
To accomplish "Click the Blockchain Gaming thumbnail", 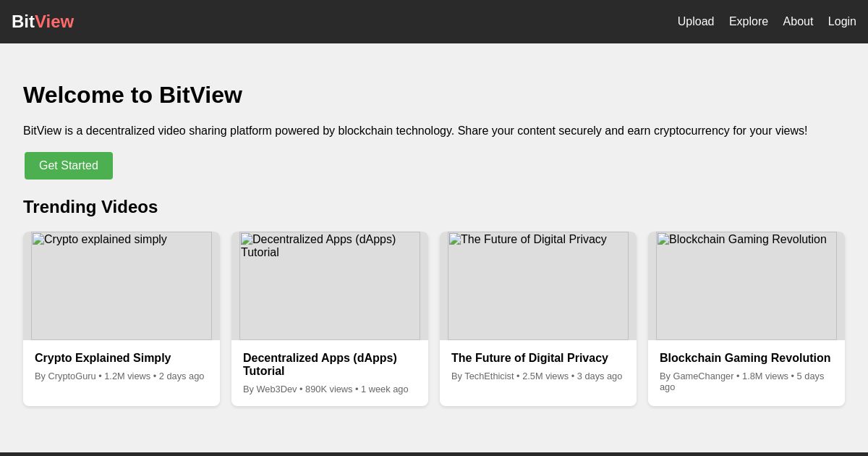I will click(746, 286).
